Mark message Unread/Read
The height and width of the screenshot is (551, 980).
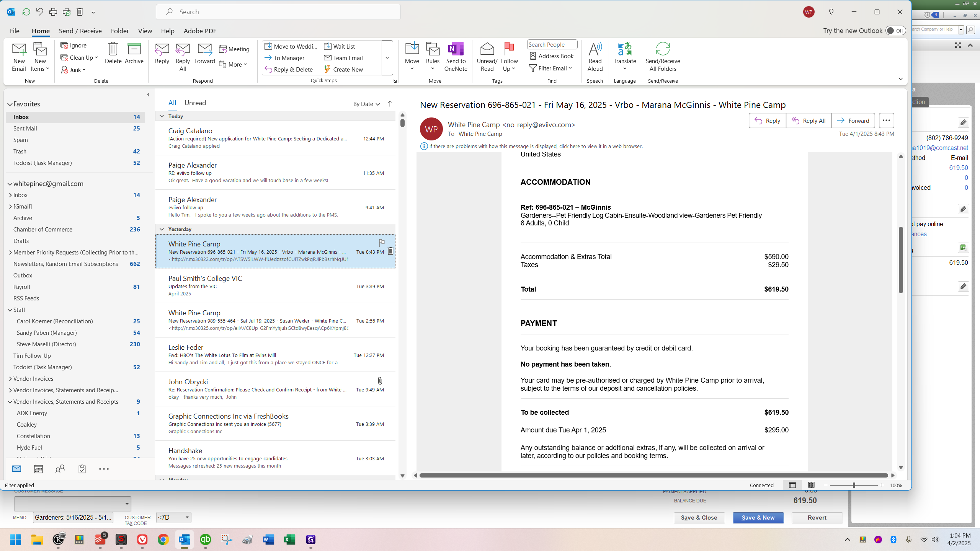[x=487, y=57]
